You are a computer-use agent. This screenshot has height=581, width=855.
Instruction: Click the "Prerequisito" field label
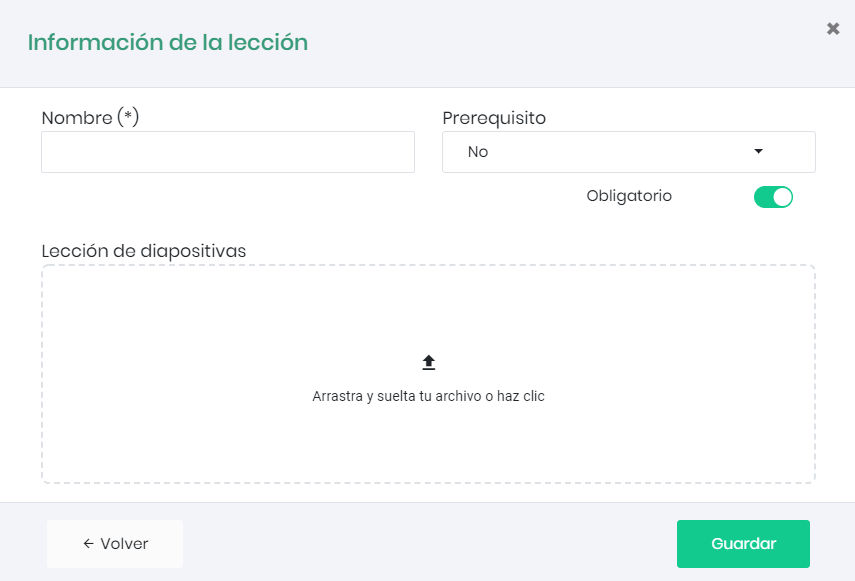coord(494,118)
